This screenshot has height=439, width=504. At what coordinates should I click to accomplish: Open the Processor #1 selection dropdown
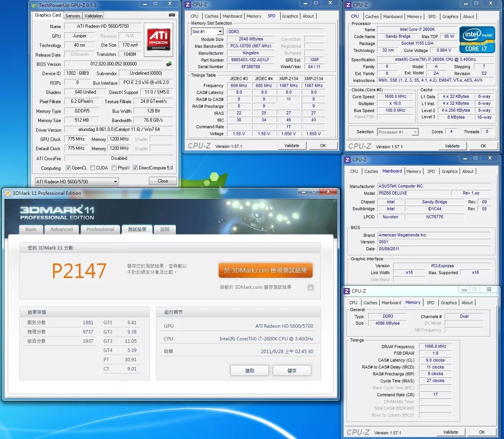click(x=397, y=132)
